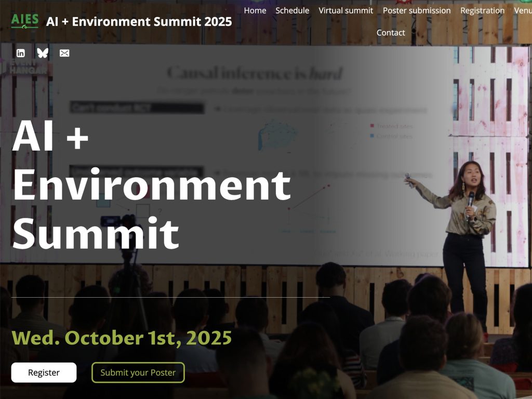Image resolution: width=532 pixels, height=399 pixels.
Task: Click the Bluesky butterfly icon
Action: point(43,52)
